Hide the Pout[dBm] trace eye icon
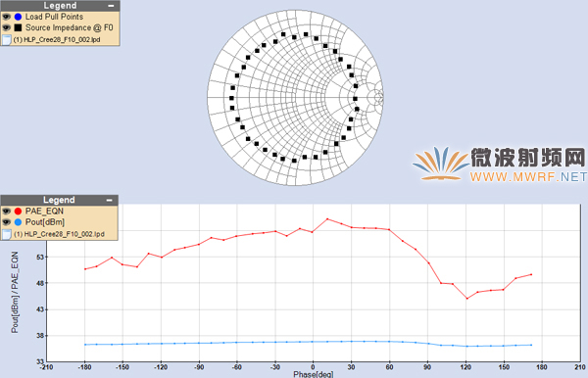588x378 pixels. click(x=6, y=222)
